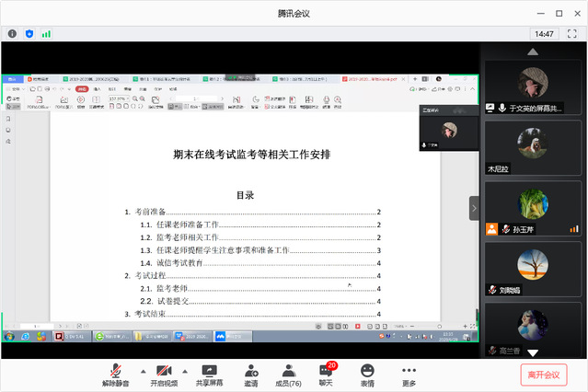Open the meeting info icon

click(12, 34)
